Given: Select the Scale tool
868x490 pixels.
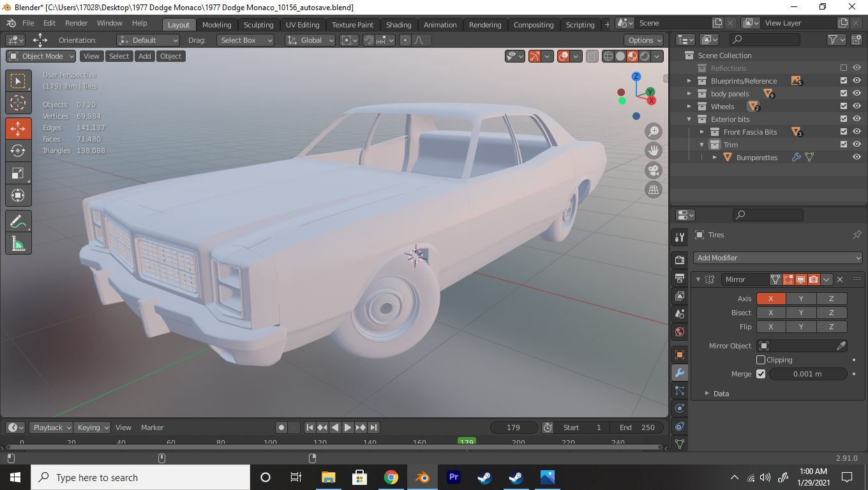Looking at the screenshot, I should pos(18,173).
